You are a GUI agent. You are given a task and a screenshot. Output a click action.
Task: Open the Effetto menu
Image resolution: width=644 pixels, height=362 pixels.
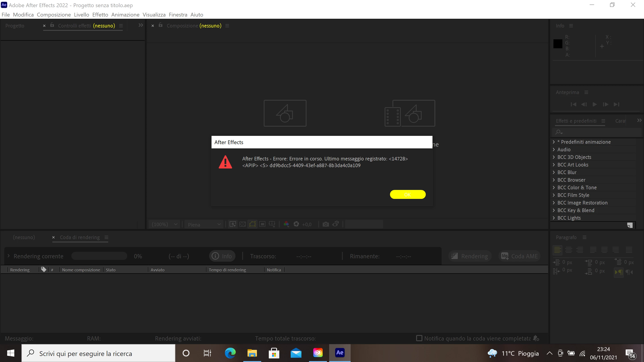100,15
